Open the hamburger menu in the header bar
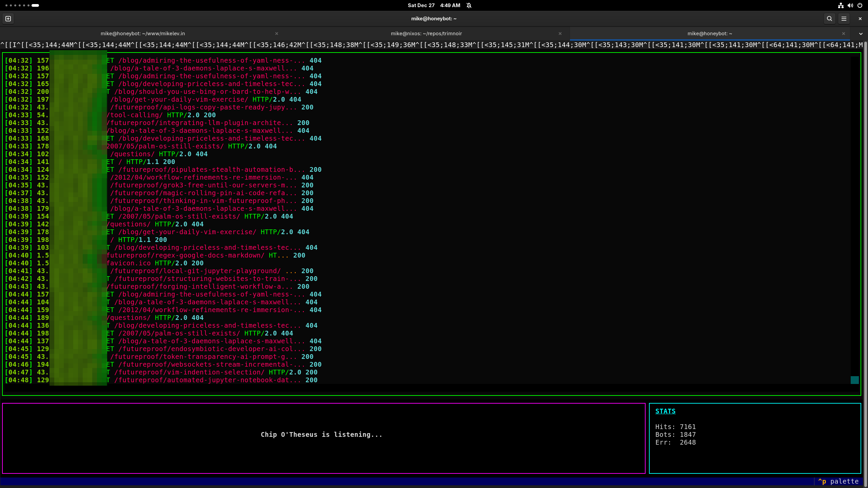This screenshot has width=868, height=488. pos(844,19)
